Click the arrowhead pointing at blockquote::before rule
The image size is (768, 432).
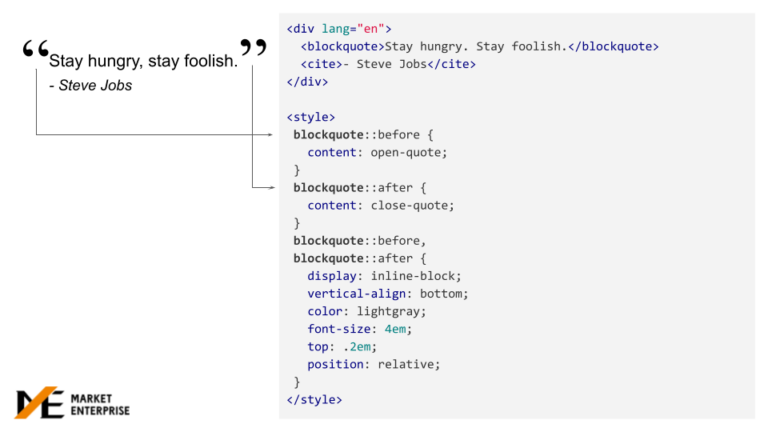[269, 134]
